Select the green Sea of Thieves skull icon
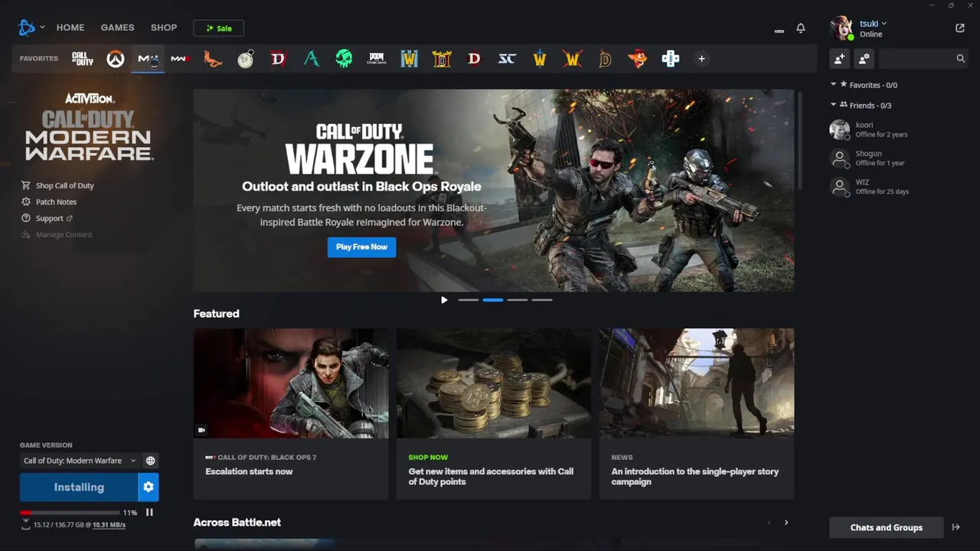 tap(344, 59)
